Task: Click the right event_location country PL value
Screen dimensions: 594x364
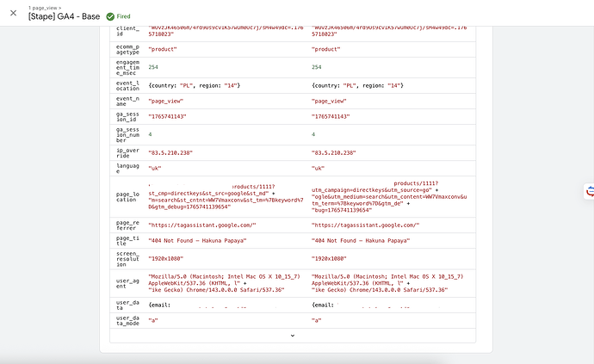Action: [357, 84]
